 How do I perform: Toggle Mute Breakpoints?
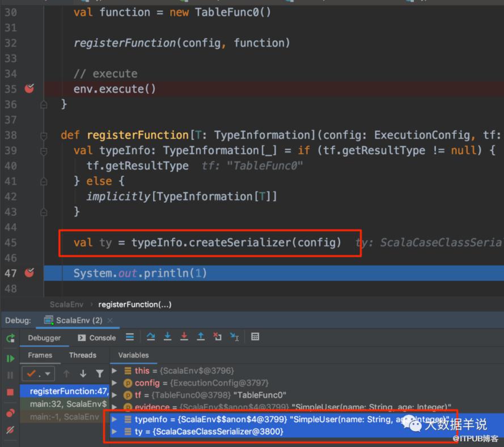tap(11, 429)
